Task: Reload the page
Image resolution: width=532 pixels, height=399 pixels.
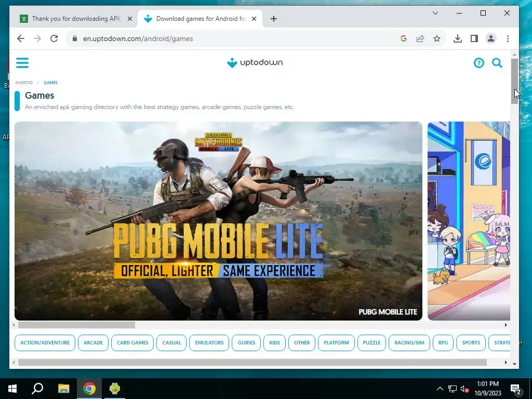Action: point(54,38)
